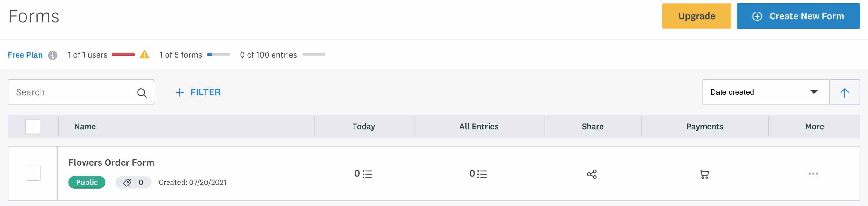View all entries icon for Flowers Order Form
Viewport: 868px width, 206px height.
(x=478, y=174)
